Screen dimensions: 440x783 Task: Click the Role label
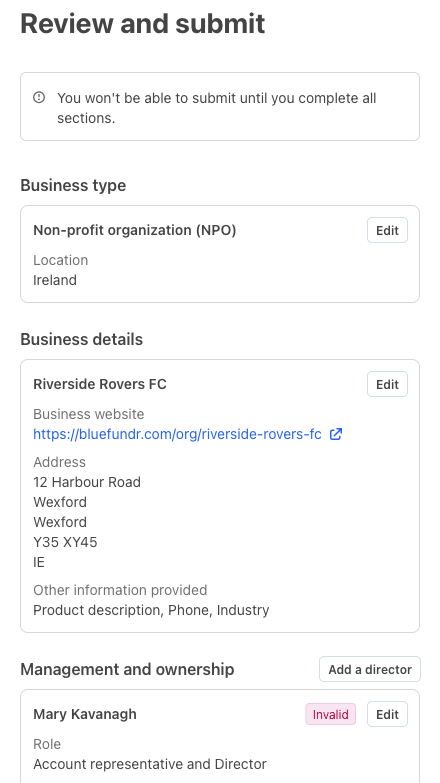pos(47,744)
